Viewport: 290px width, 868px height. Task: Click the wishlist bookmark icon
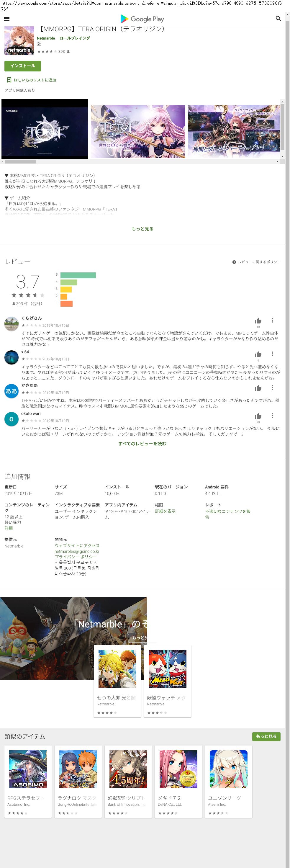pos(9,80)
